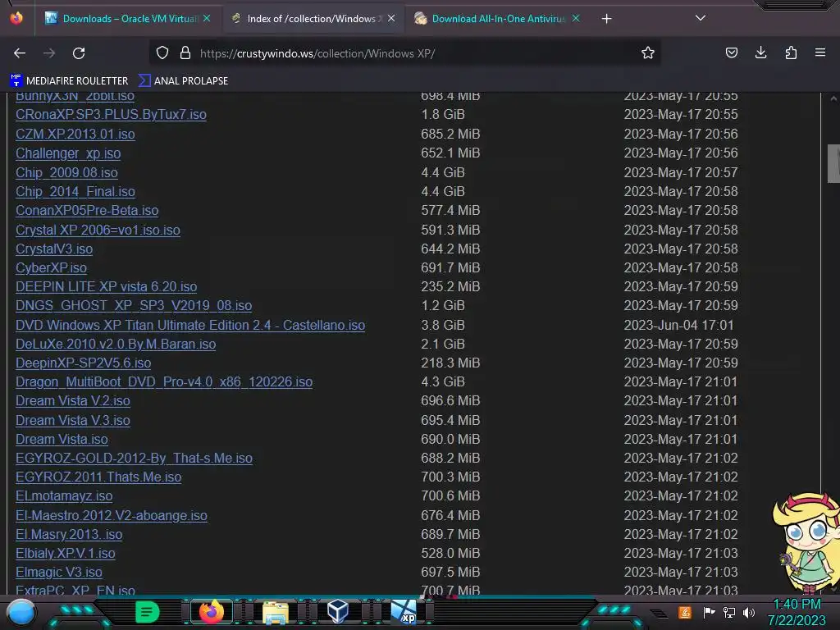Click the orange tray application icon
The width and height of the screenshot is (840, 630).
click(685, 612)
